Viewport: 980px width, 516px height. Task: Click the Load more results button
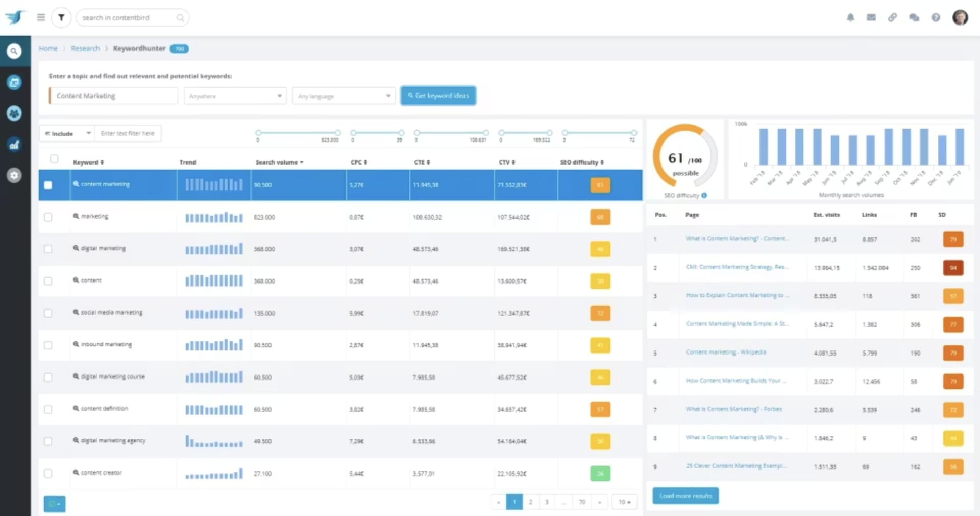coord(685,496)
